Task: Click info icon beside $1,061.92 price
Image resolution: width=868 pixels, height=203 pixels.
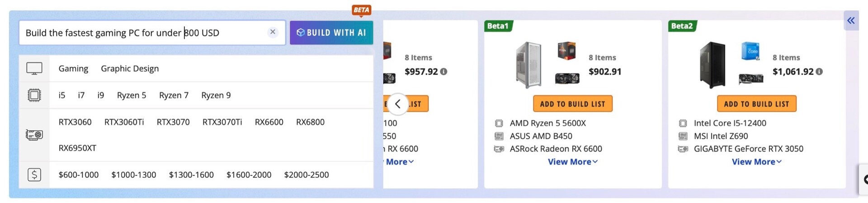Action: [x=820, y=72]
